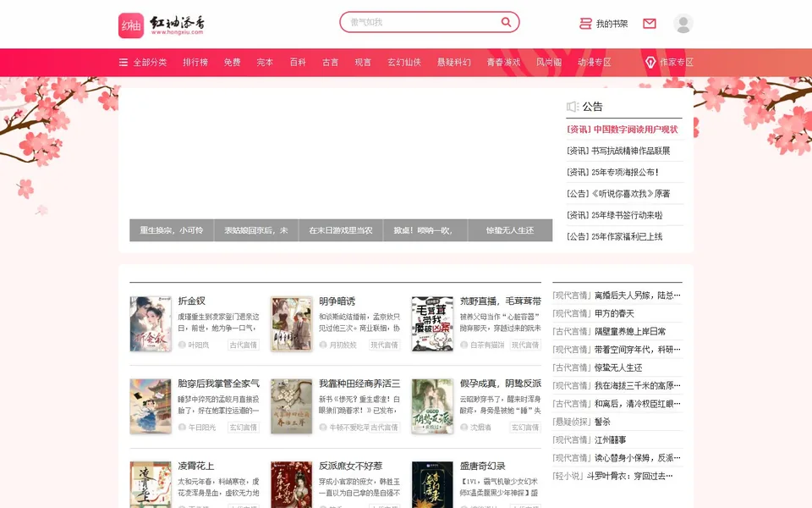Viewport: 812px width, 508px height.
Task: Open the 玄幻仙侠 nav item
Action: coord(404,62)
